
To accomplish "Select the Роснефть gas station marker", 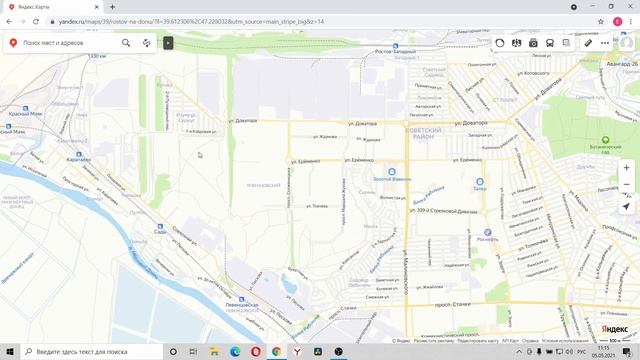I will tap(487, 232).
